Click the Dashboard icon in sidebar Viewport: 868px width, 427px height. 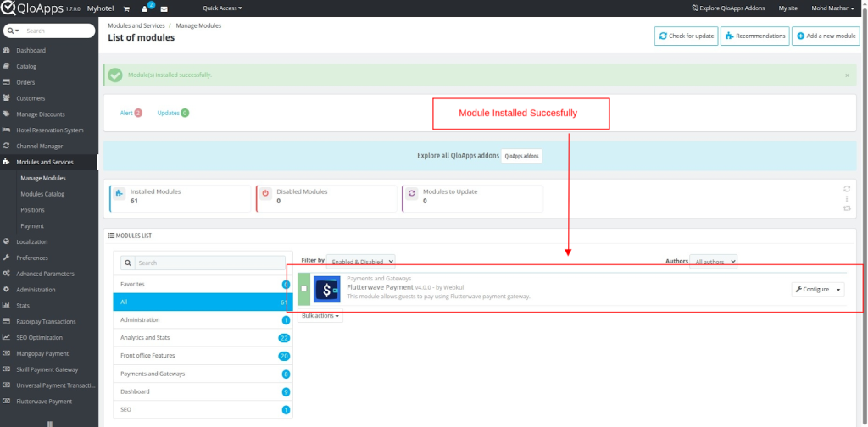[7, 51]
